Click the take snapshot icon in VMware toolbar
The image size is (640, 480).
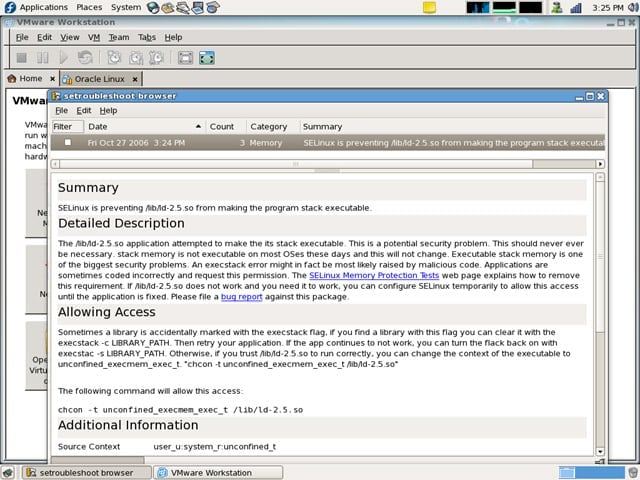click(114, 58)
